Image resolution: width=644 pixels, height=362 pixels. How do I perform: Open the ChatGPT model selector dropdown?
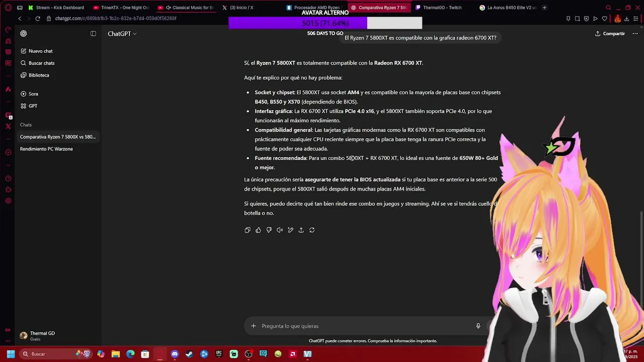122,34
